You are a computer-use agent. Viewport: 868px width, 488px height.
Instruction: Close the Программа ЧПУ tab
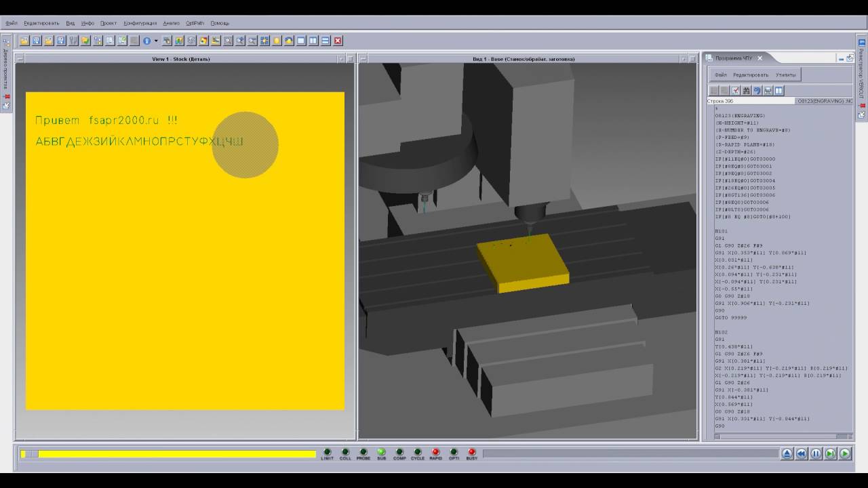(760, 58)
